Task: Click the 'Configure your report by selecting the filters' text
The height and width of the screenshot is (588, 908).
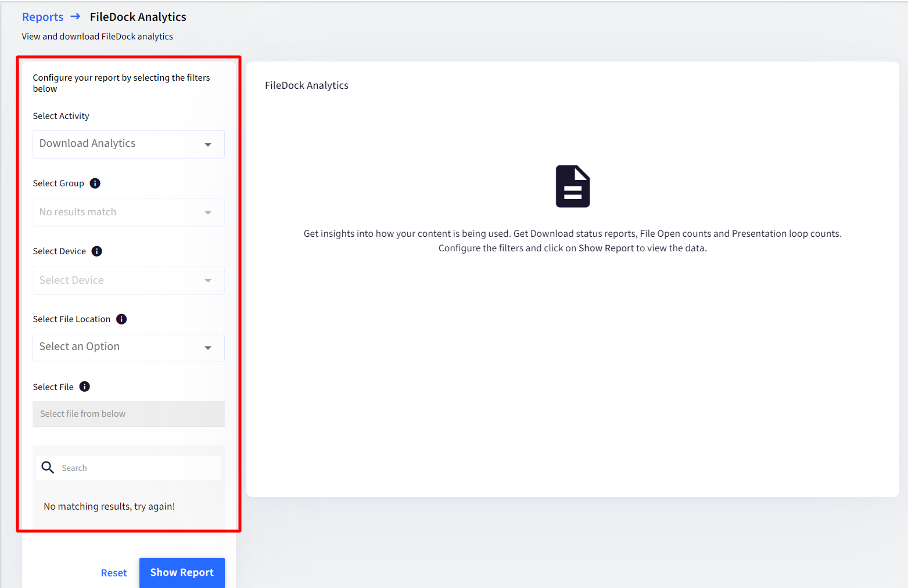Action: point(121,83)
